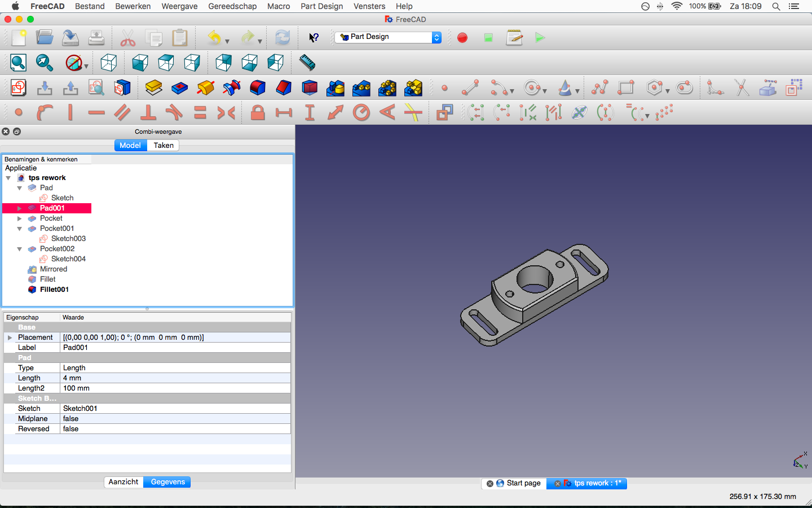Screen dimensions: 812x508
Task: Start macro recording with red circle button
Action: 462,38
